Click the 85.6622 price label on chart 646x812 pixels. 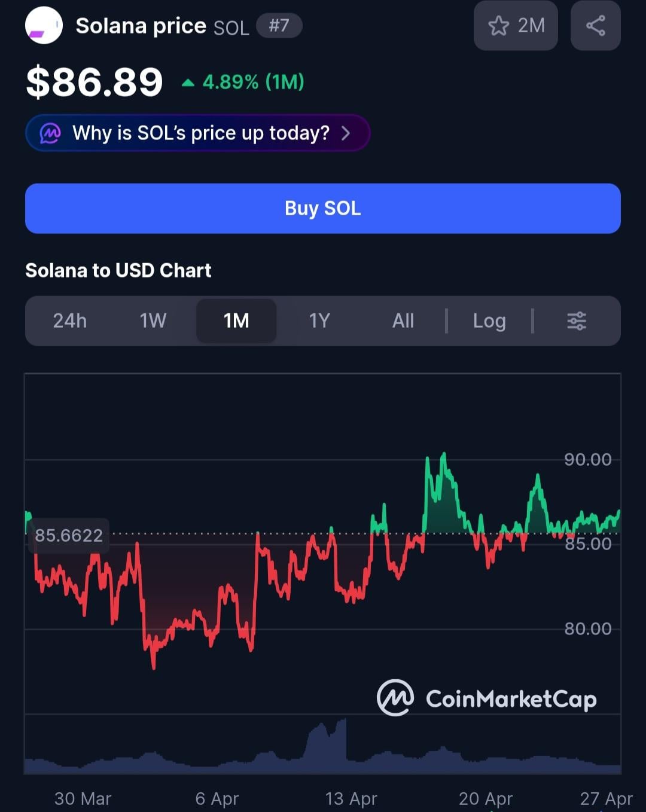68,535
